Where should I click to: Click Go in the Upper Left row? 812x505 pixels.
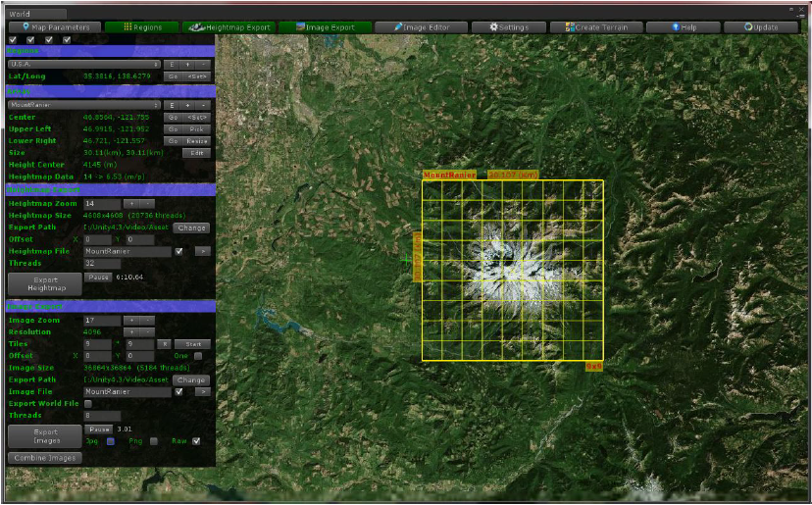coord(173,129)
